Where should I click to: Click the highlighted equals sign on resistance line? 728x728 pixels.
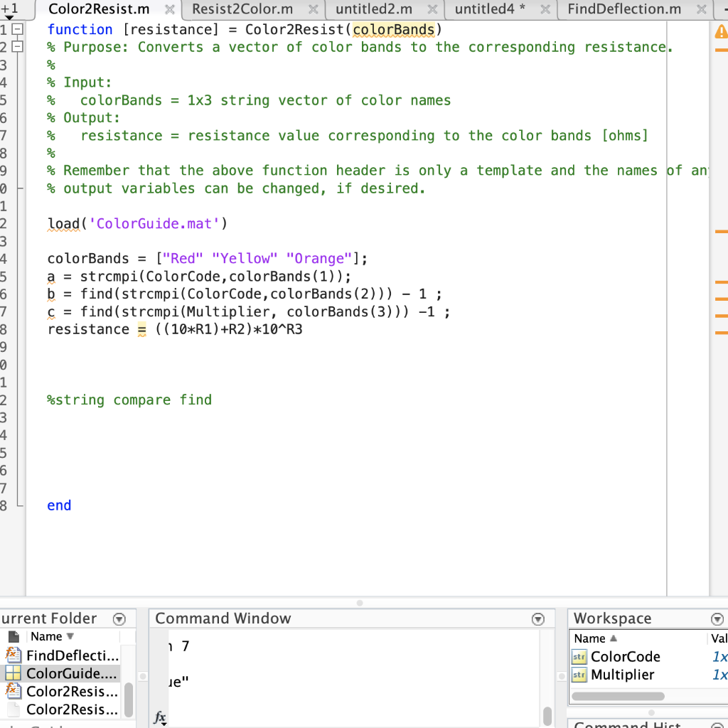[x=141, y=329]
